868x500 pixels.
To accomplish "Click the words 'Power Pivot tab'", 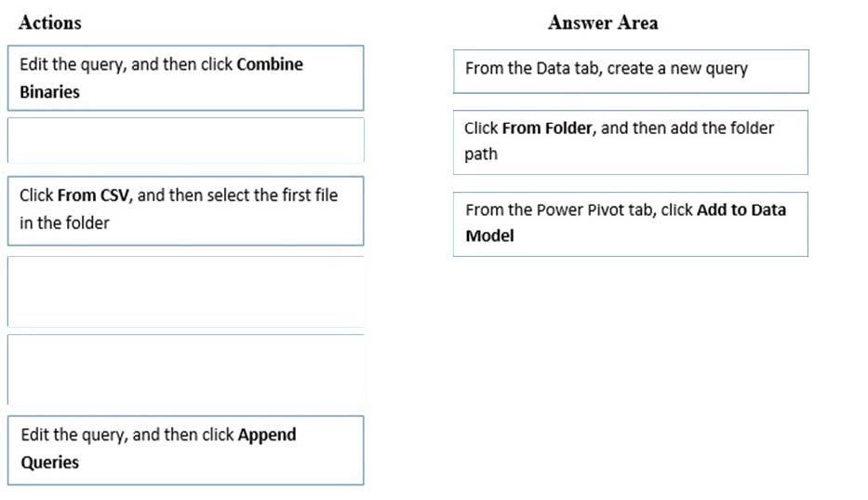I will click(596, 210).
